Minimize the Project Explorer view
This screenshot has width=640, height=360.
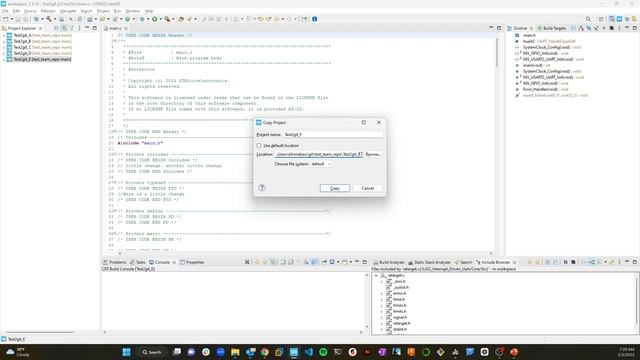tap(87, 28)
